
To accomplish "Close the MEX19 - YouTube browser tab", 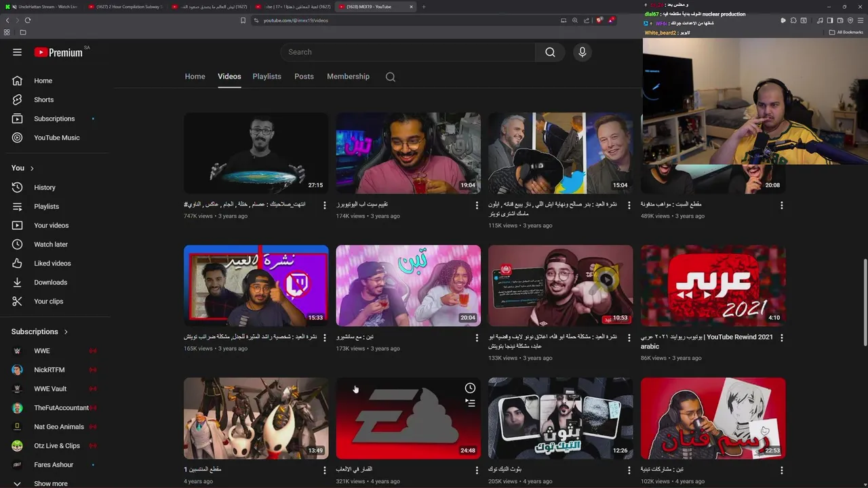I will [411, 7].
